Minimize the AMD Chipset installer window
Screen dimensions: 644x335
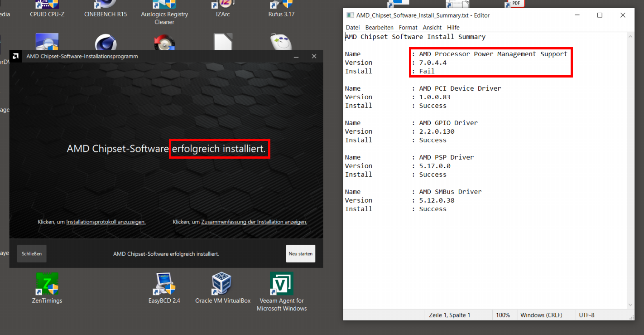coord(296,56)
